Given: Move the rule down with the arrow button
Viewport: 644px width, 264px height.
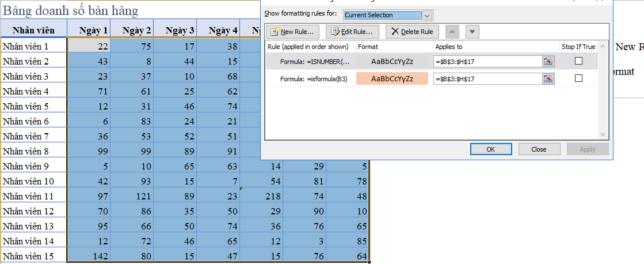Looking at the screenshot, I should [472, 32].
